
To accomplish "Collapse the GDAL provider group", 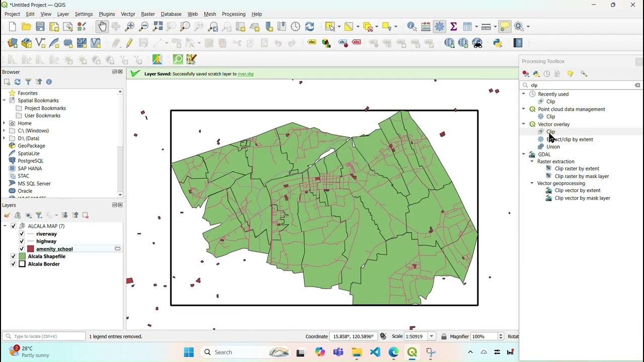I will [x=524, y=154].
